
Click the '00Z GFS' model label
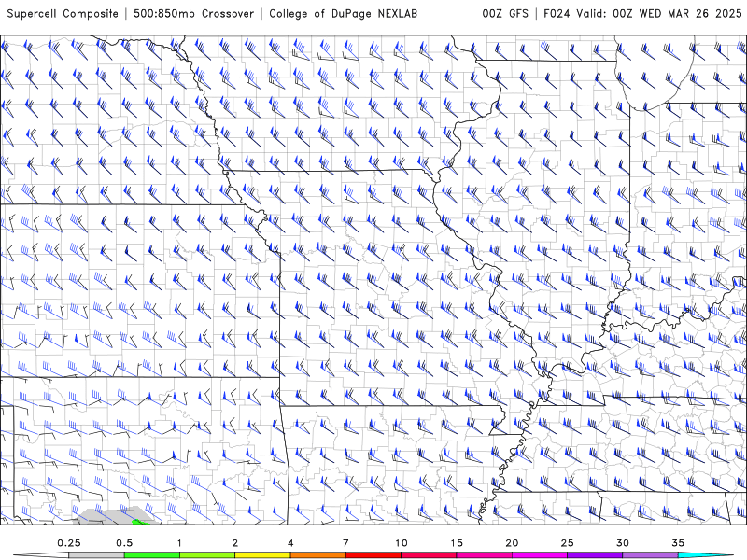[x=505, y=14]
